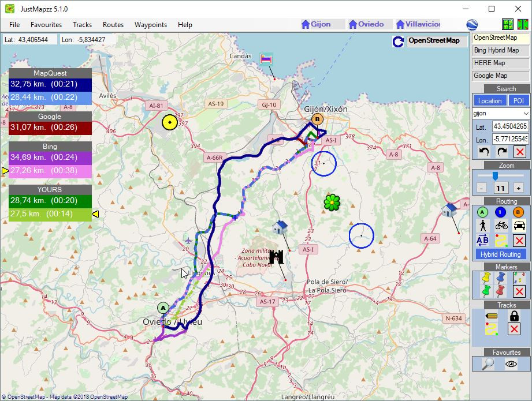Select MapQuest 28,44 km route

(50, 98)
